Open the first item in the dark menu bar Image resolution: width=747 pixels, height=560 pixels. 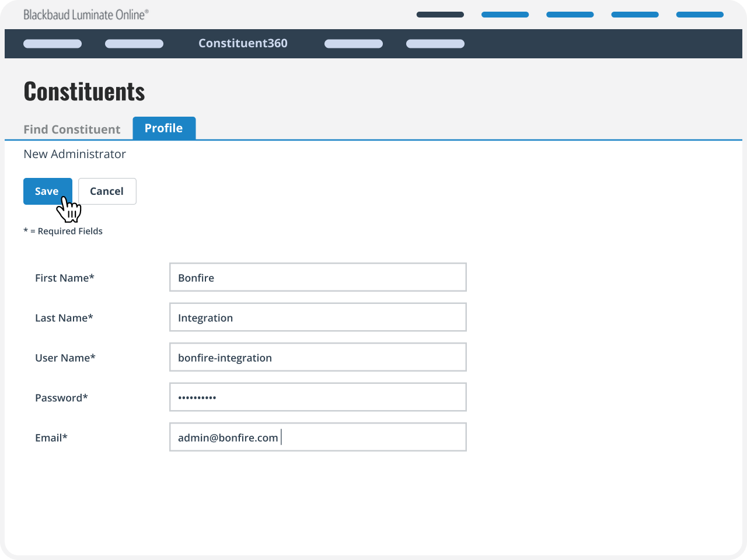(52, 43)
